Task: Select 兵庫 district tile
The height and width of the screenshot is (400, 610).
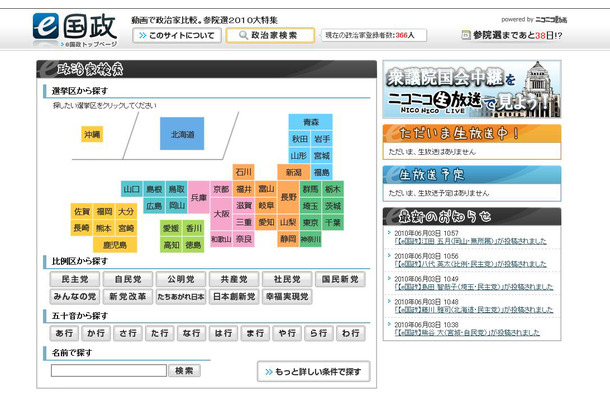Action: (199, 197)
